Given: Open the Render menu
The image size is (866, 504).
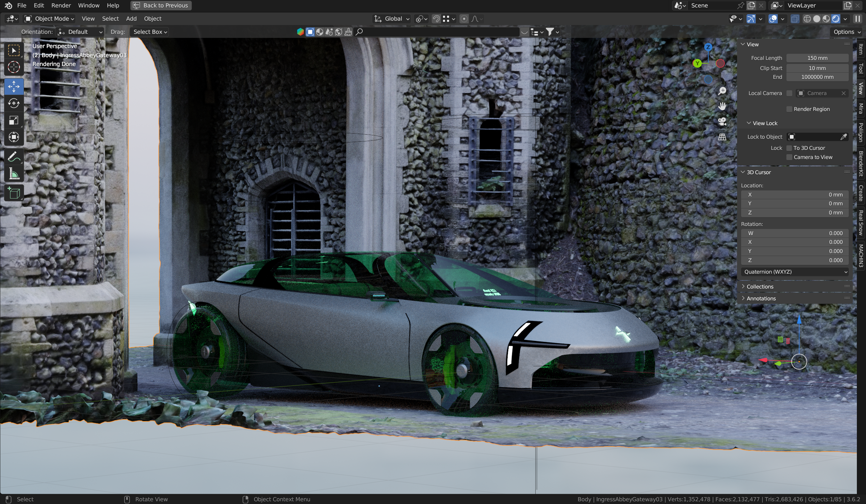Looking at the screenshot, I should pyautogui.click(x=61, y=5).
